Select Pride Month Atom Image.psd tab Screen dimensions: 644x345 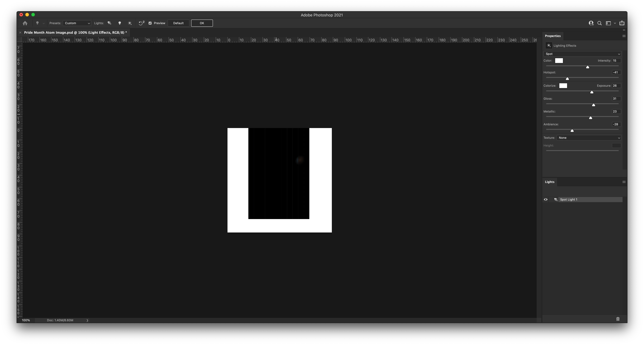(75, 33)
